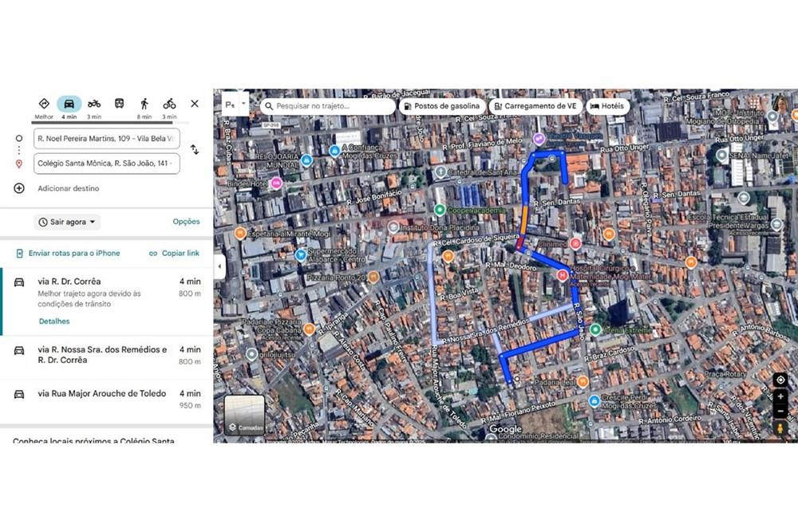
Task: Click the best route (Melhor) icon
Action: coord(44,104)
